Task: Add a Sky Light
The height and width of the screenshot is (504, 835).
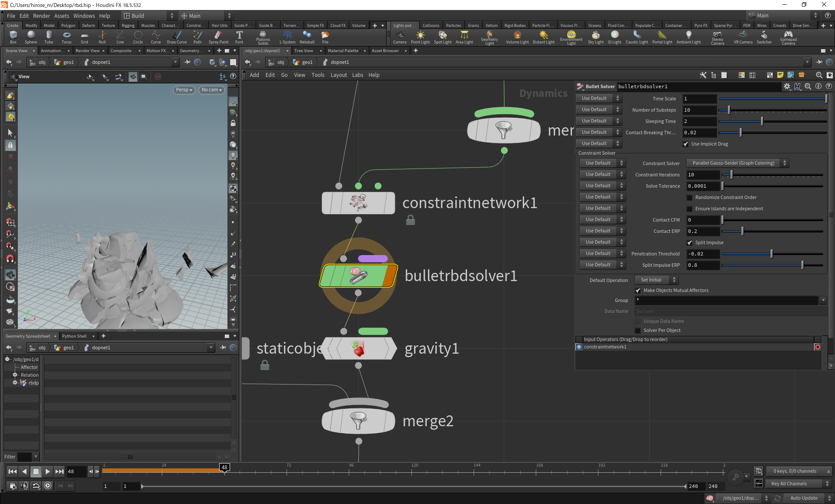Action: [596, 37]
